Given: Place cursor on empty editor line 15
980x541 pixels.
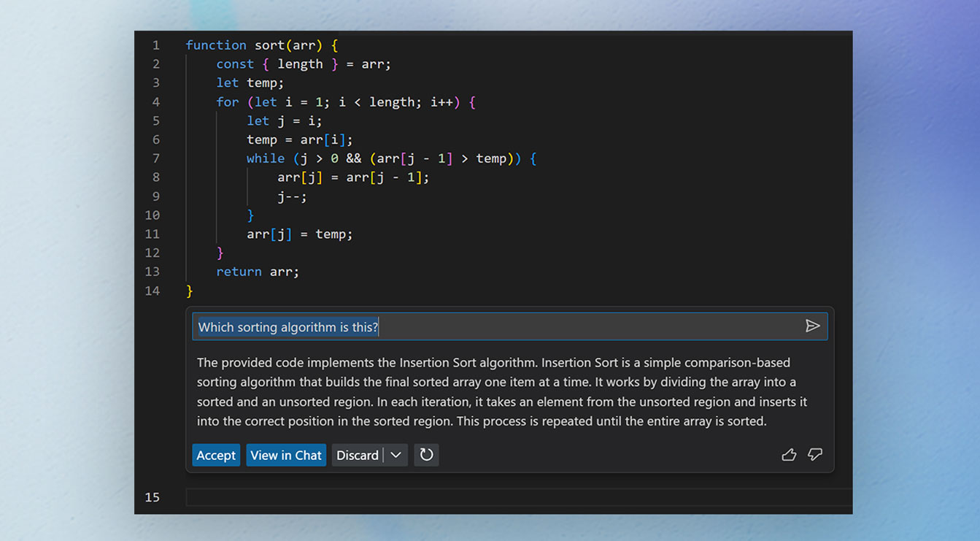Looking at the screenshot, I should (518, 497).
